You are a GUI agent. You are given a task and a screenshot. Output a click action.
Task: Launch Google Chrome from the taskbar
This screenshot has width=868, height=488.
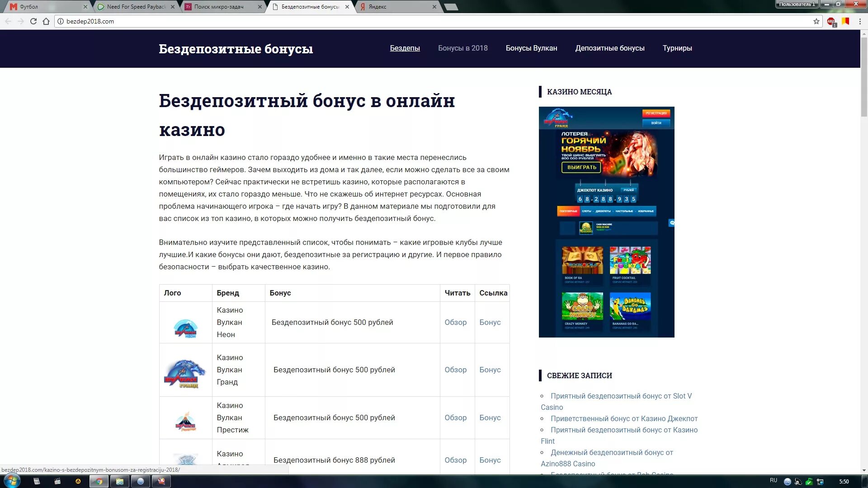click(x=99, y=481)
